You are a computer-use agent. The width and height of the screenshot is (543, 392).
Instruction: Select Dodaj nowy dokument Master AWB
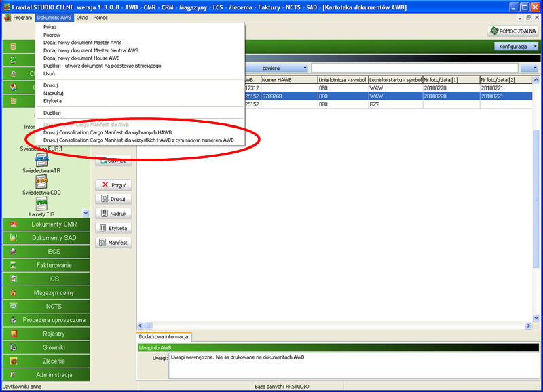click(141, 43)
